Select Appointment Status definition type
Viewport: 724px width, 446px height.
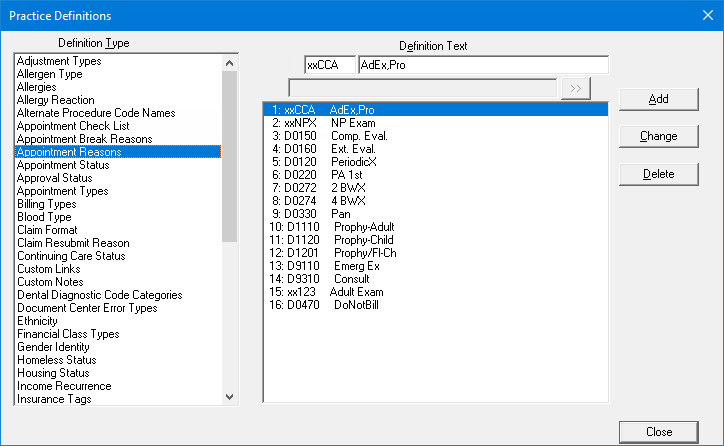118,165
